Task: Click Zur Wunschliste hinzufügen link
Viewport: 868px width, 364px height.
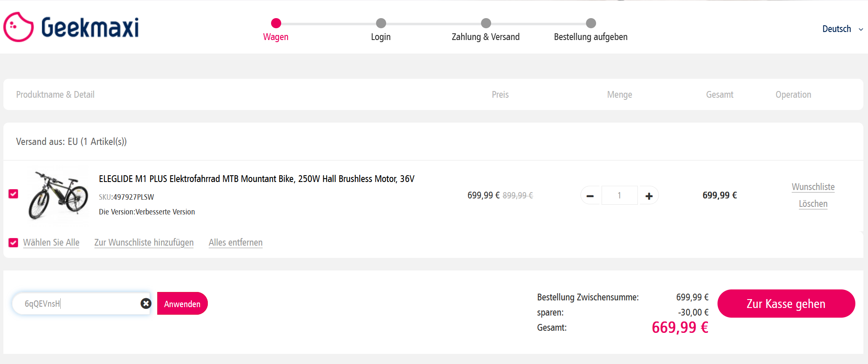Action: 144,243
